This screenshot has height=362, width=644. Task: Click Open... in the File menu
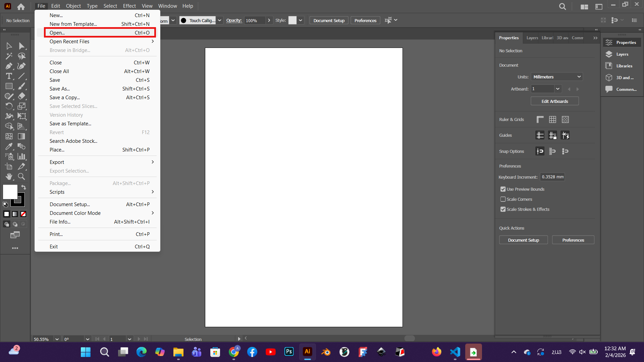pos(100,33)
